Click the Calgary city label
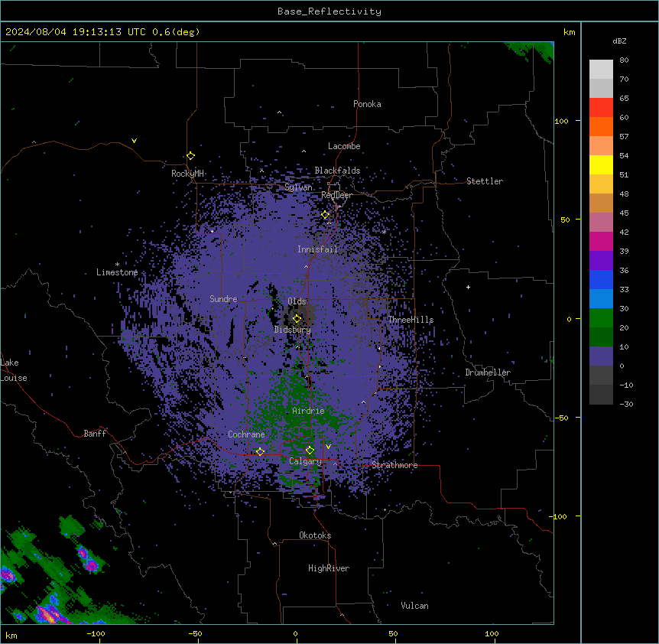 (306, 461)
